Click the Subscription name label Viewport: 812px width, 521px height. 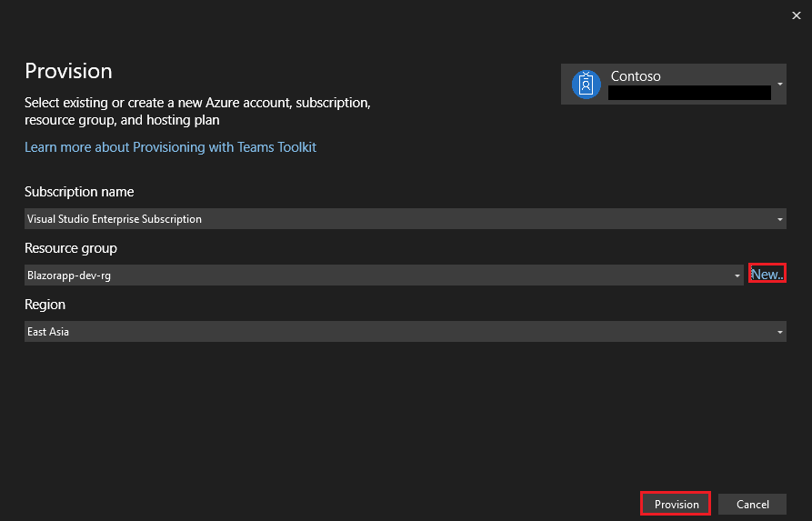point(79,192)
